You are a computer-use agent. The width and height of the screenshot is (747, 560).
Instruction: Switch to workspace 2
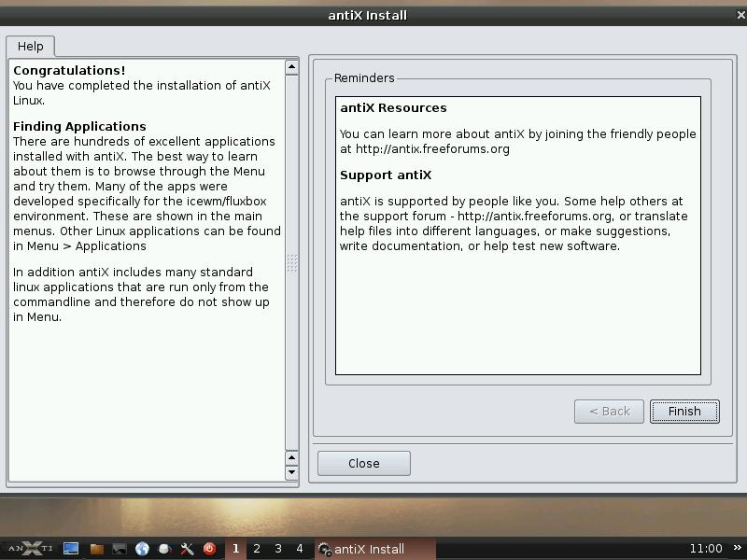pos(257,549)
